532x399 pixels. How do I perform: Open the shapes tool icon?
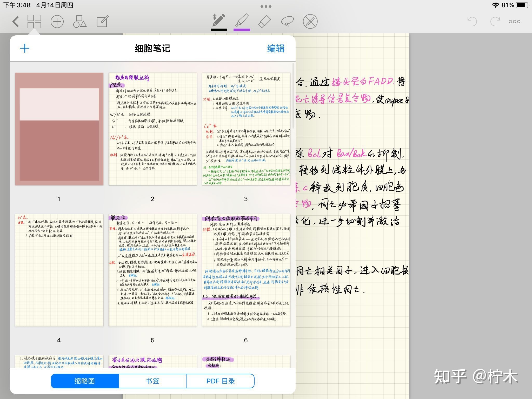tap(80, 22)
